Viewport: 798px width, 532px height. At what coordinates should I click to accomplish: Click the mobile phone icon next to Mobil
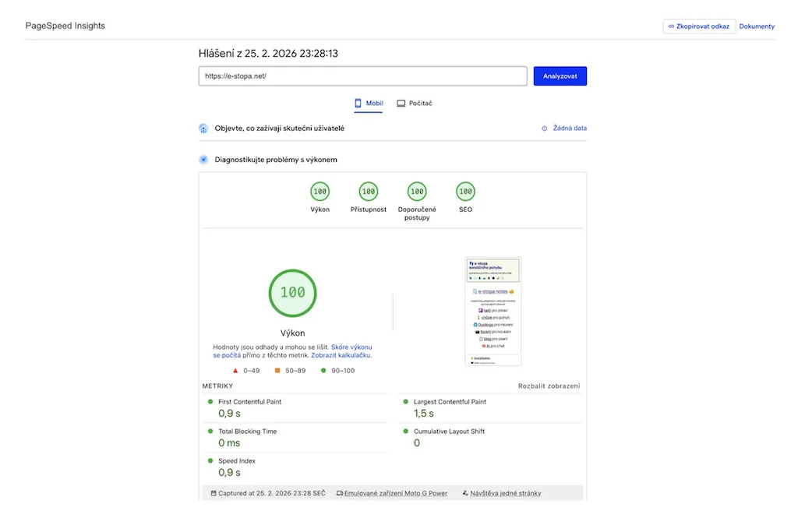coord(357,102)
